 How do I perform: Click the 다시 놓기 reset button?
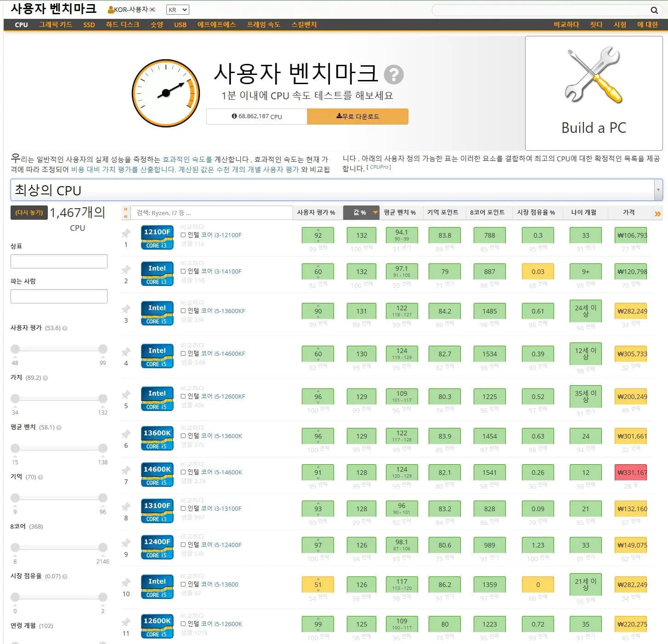point(29,213)
